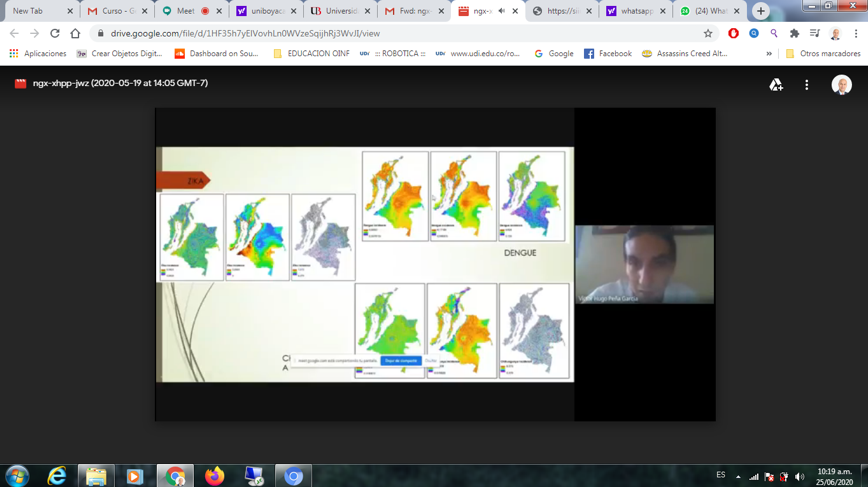Open the blue Q extension icon

click(x=754, y=33)
